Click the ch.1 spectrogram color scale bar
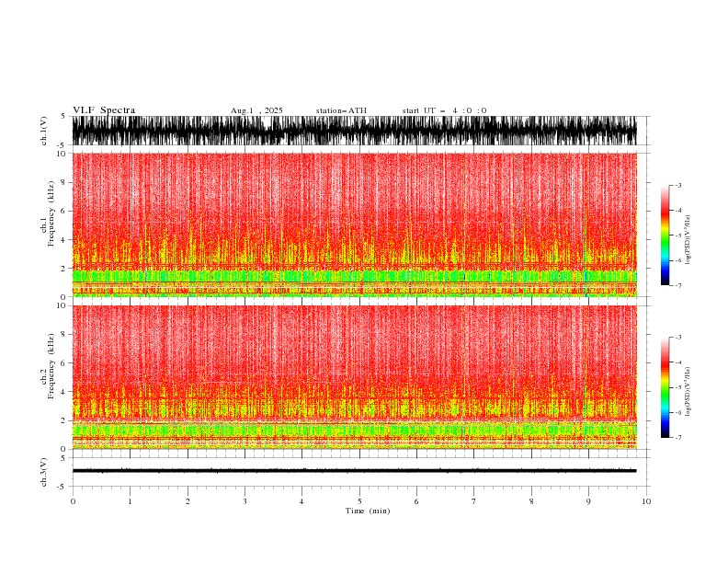728x563 pixels. pyautogui.click(x=665, y=236)
